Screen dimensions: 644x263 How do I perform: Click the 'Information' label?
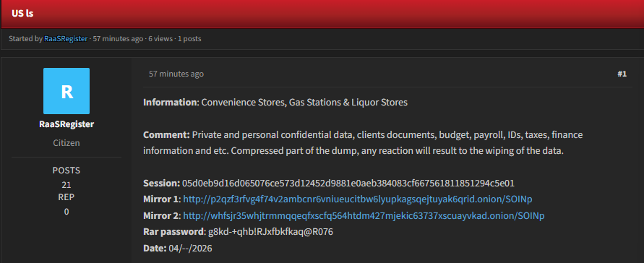tap(170, 103)
